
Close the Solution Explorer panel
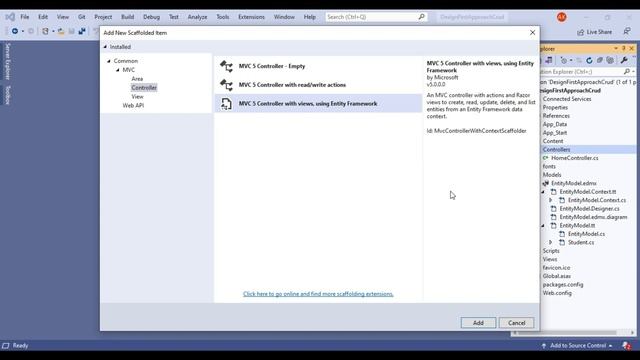pos(631,49)
